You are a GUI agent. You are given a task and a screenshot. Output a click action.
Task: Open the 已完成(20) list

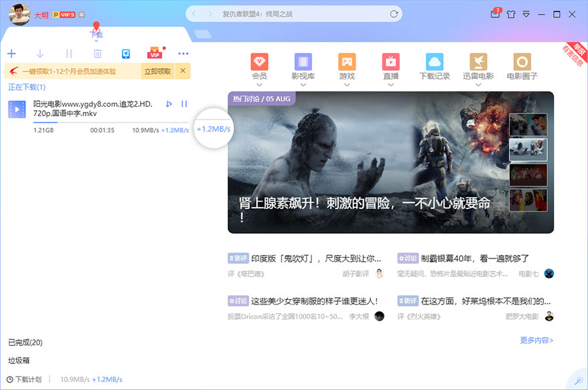[25, 343]
